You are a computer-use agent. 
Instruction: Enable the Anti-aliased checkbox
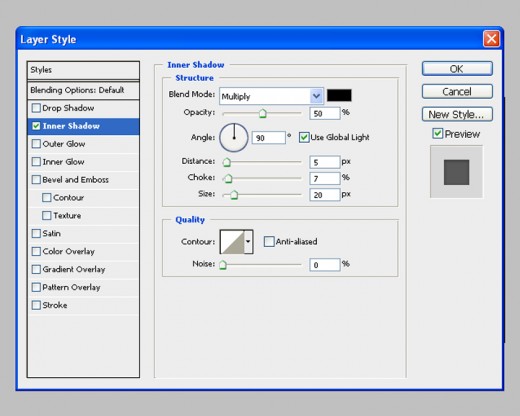[269, 241]
